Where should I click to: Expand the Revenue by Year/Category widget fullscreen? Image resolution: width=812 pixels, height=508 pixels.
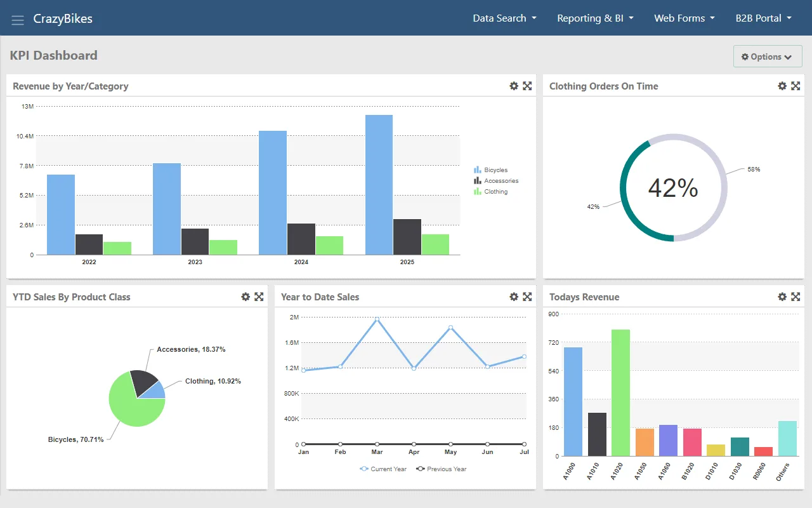coord(527,86)
